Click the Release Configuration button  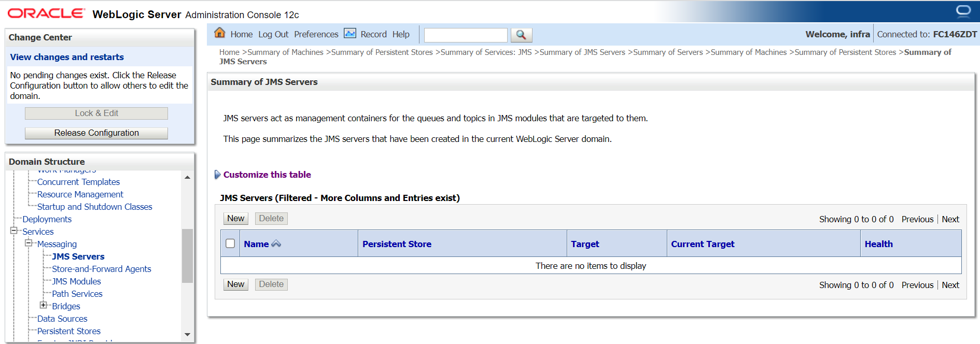(96, 133)
